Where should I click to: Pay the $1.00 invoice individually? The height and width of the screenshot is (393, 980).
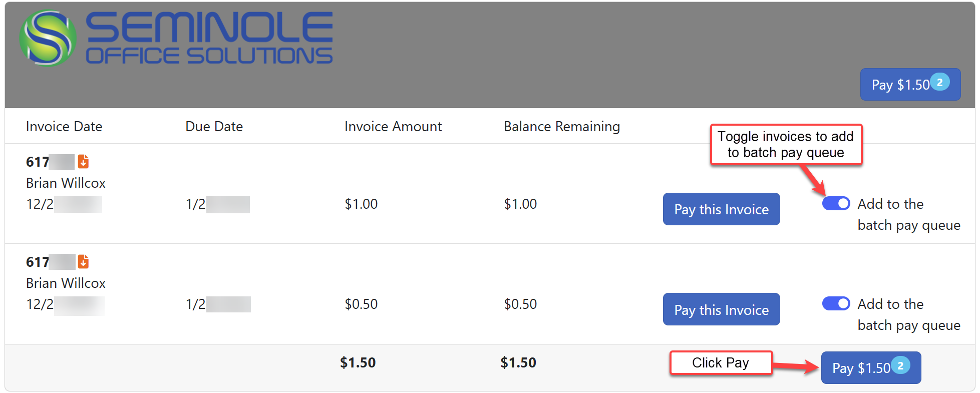(x=721, y=209)
